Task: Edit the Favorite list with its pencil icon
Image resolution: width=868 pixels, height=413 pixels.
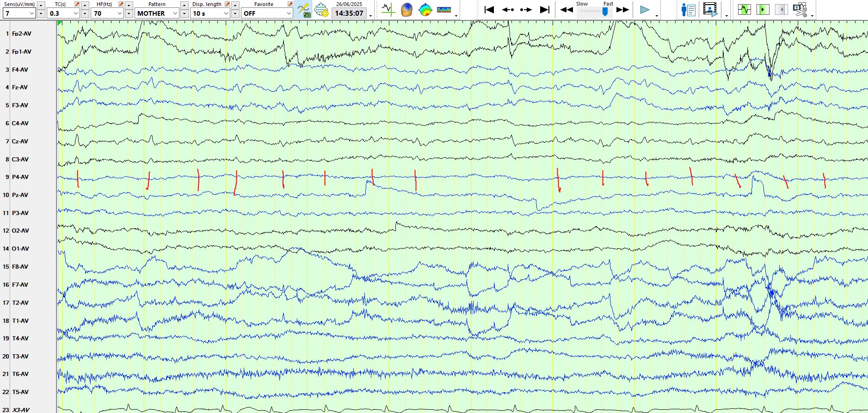Action: (x=290, y=4)
